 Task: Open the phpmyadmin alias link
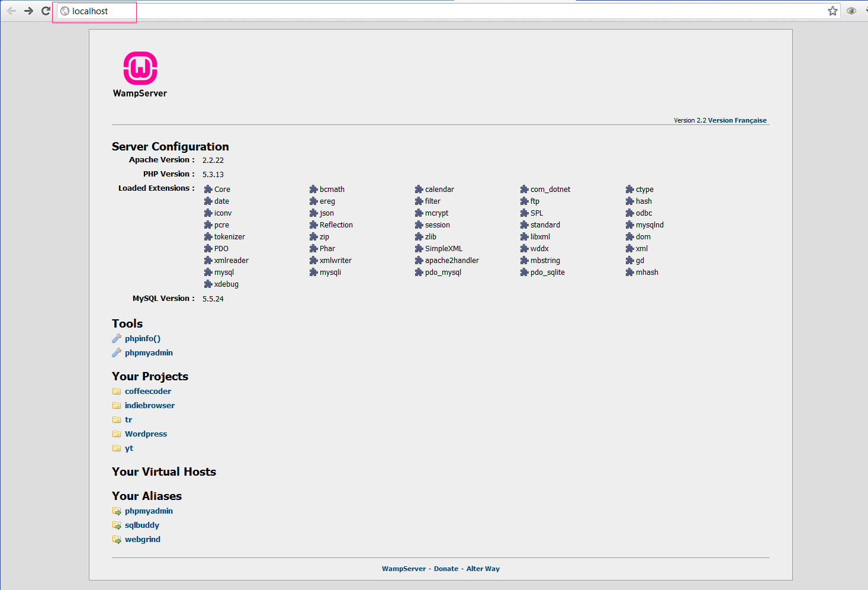click(149, 511)
